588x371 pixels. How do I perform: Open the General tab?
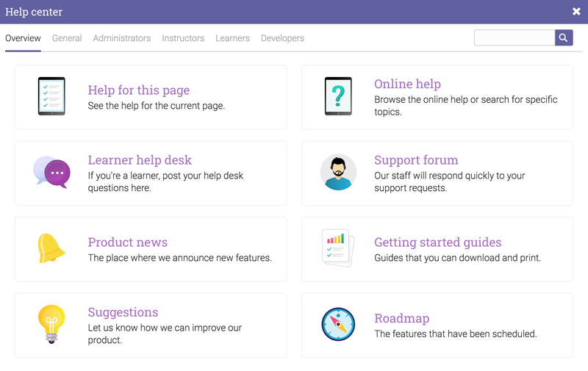tap(67, 38)
